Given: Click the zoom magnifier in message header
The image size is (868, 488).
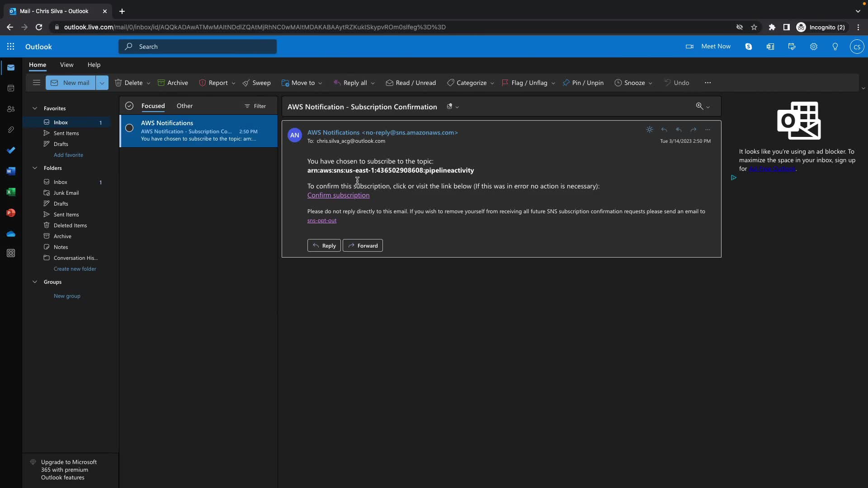Looking at the screenshot, I should click(x=699, y=106).
